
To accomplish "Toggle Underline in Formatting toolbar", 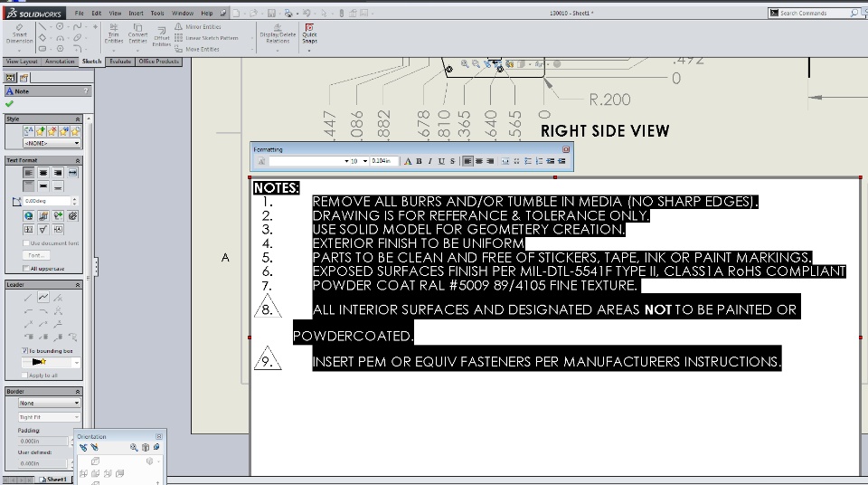I will [441, 161].
